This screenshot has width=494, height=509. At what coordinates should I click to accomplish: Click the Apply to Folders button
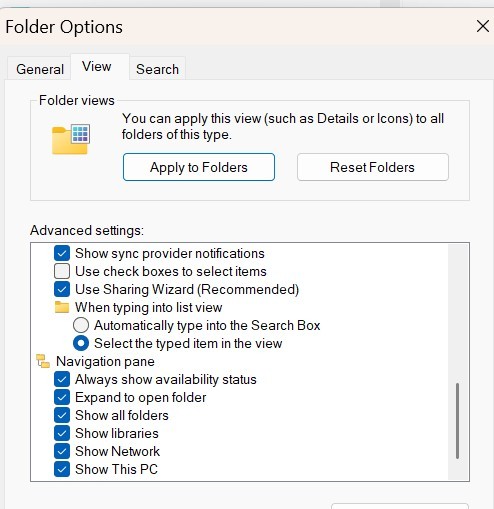click(x=199, y=167)
